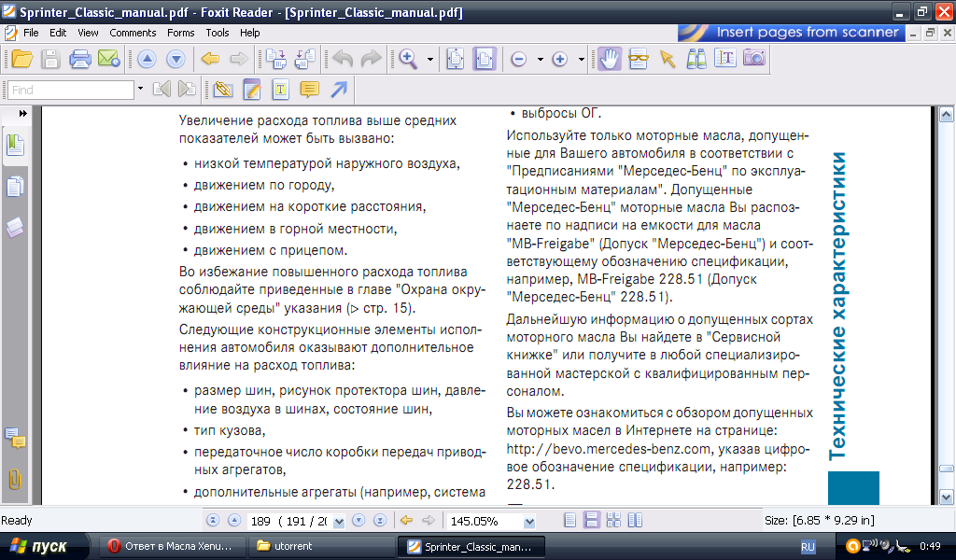Click the previous view arrow in status bar
Image resolution: width=956 pixels, height=560 pixels.
click(406, 521)
